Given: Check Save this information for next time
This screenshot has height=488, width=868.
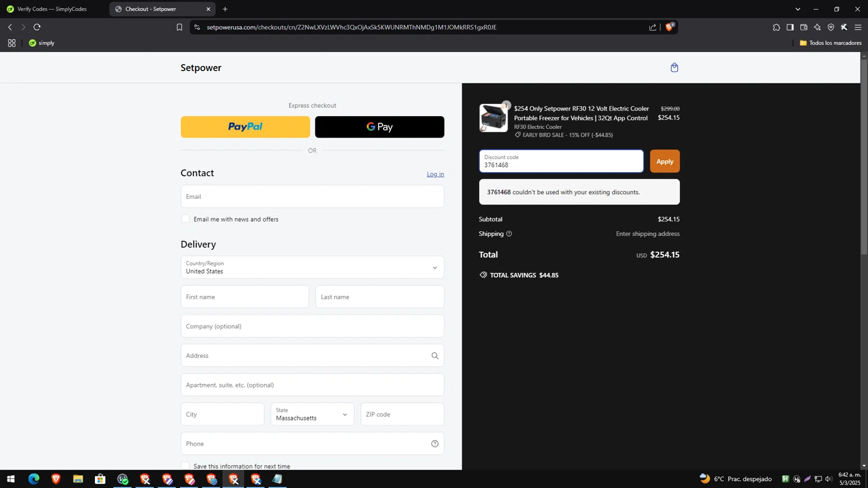Looking at the screenshot, I should tap(185, 466).
